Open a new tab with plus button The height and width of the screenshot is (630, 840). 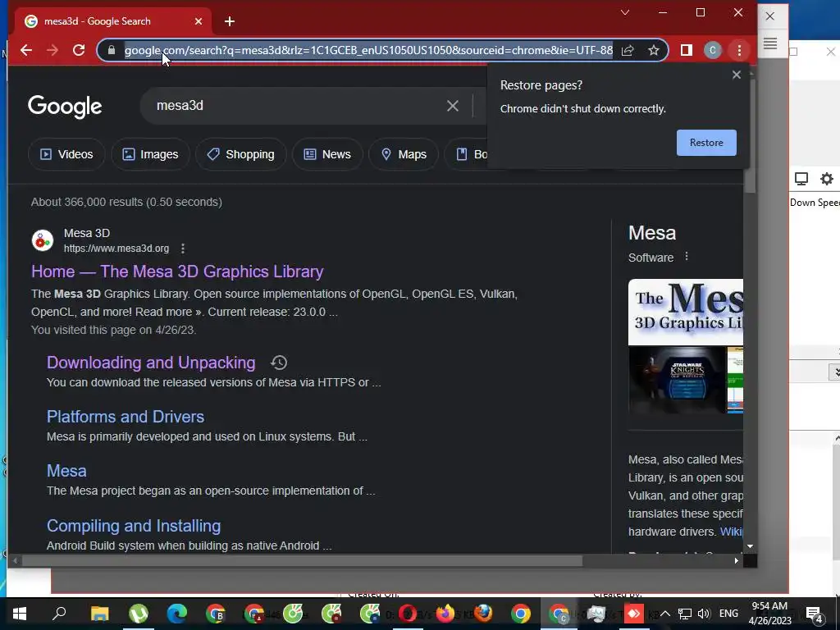pyautogui.click(x=230, y=21)
